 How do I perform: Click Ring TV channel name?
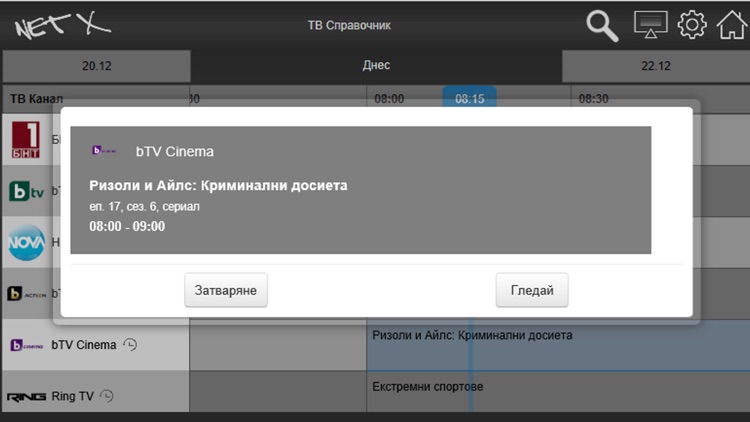72,396
